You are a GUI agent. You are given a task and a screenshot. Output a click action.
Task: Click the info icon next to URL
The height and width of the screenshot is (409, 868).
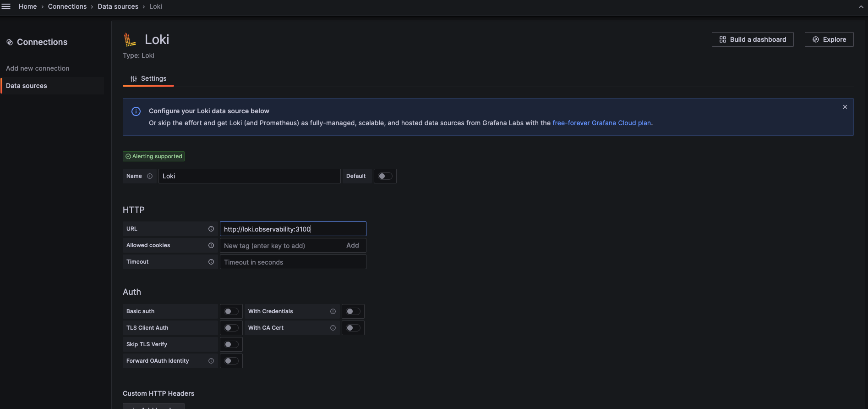coord(211,229)
